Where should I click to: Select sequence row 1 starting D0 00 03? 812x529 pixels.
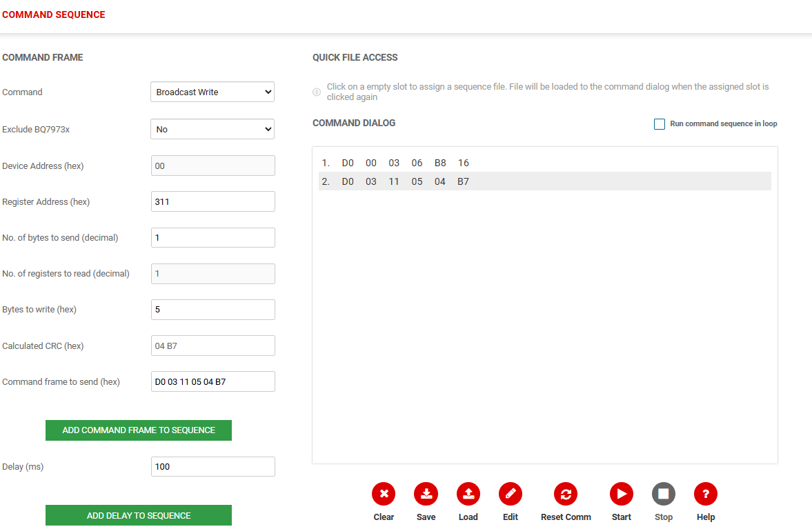[545, 163]
